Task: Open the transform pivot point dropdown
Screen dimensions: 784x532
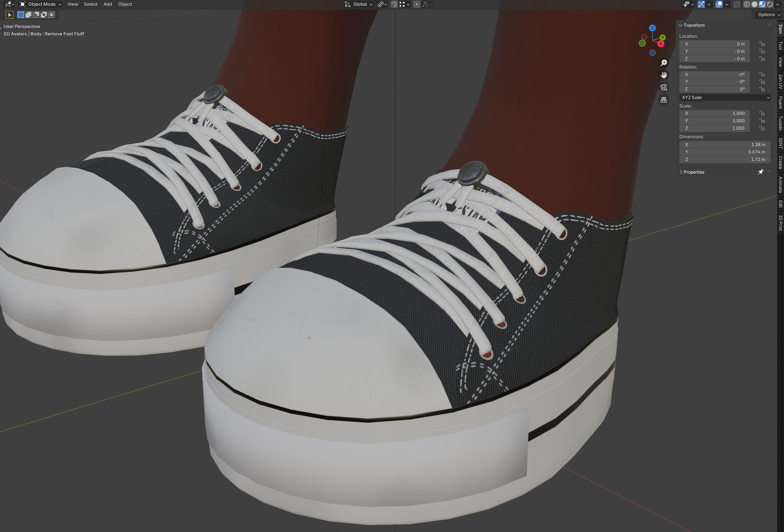Action: 382,4
